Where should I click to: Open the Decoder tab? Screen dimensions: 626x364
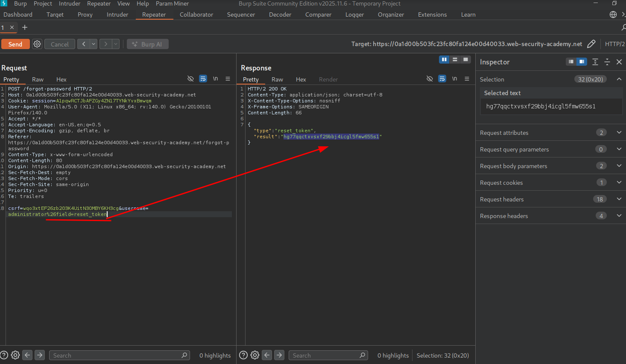[280, 15]
